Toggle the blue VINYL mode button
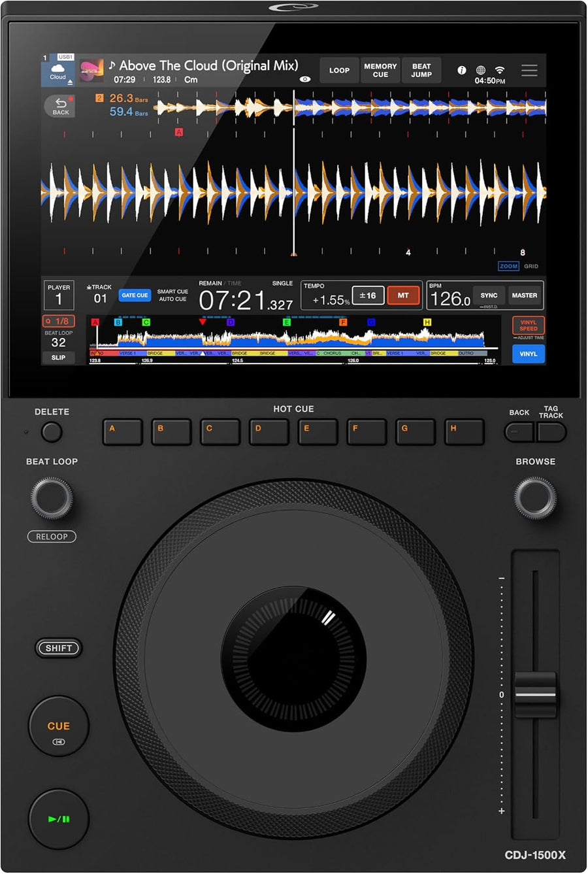The width and height of the screenshot is (588, 874). coord(529,354)
